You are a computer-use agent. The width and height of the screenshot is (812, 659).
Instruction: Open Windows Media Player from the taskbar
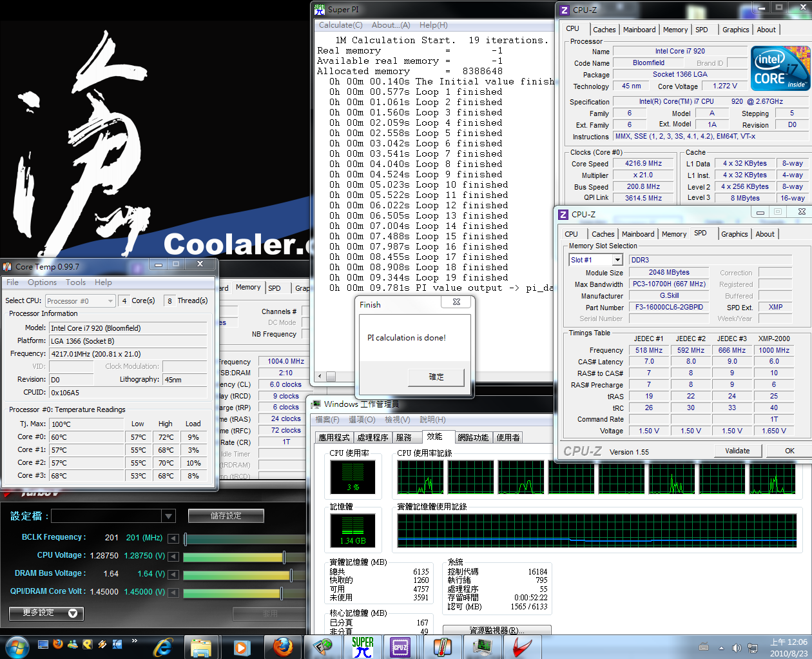(241, 647)
